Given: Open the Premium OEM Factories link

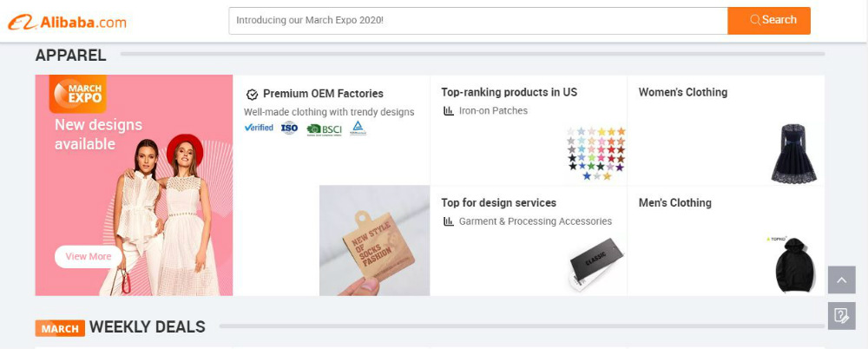Looking at the screenshot, I should 322,94.
